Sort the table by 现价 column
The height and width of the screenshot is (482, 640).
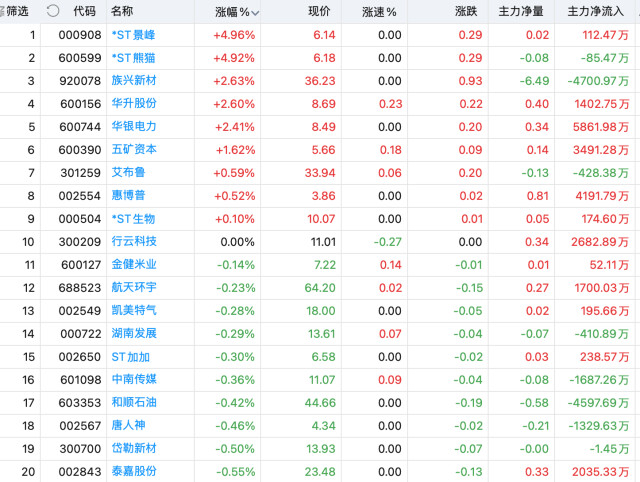click(319, 12)
